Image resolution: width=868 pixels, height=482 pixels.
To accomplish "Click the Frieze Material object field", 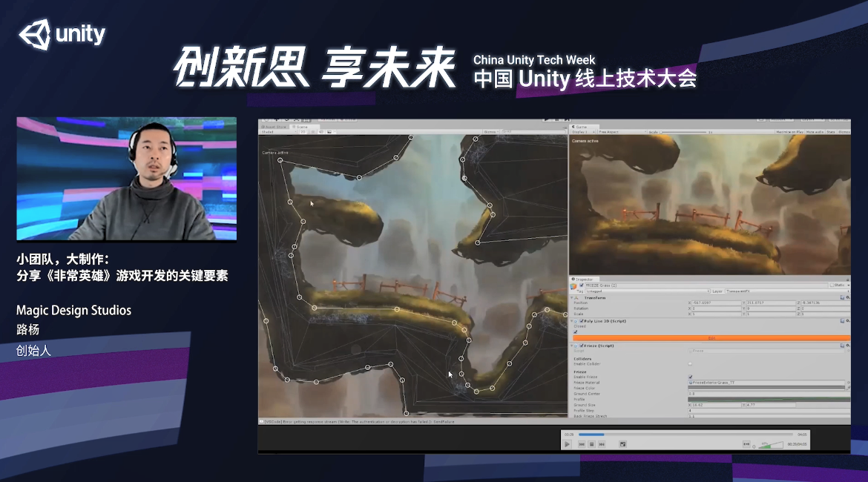I will pyautogui.click(x=766, y=383).
